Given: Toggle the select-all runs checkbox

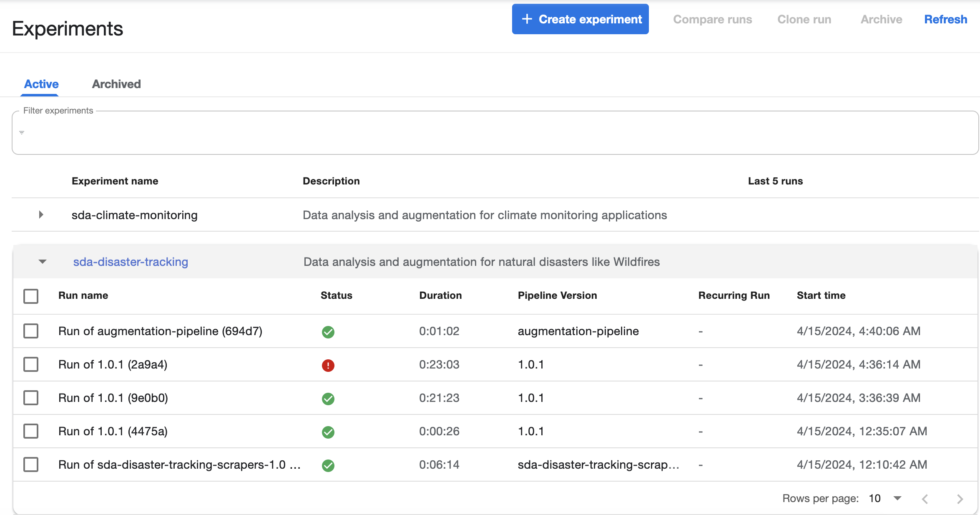Looking at the screenshot, I should 31,296.
